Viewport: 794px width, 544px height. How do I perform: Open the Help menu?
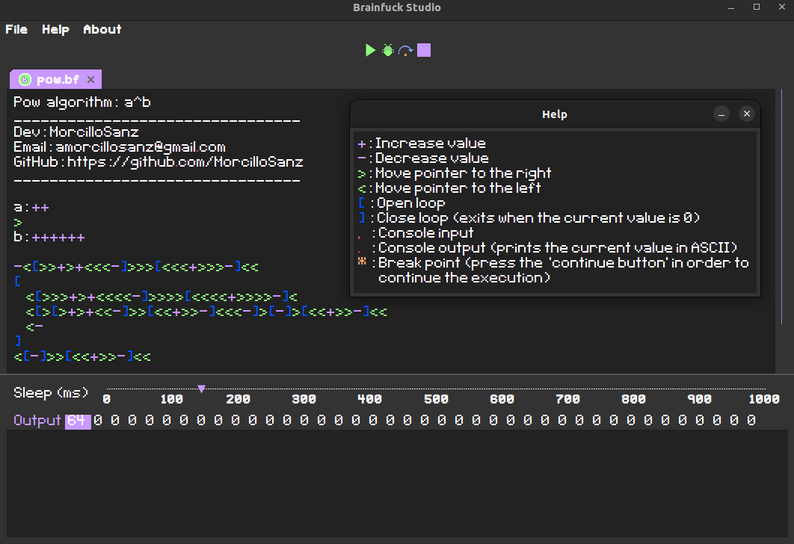[x=55, y=29]
